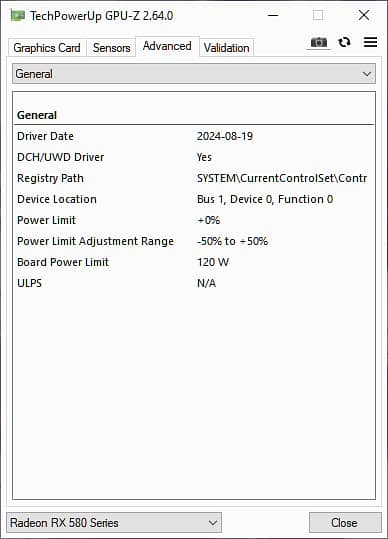Click the bold General section header

[37, 115]
